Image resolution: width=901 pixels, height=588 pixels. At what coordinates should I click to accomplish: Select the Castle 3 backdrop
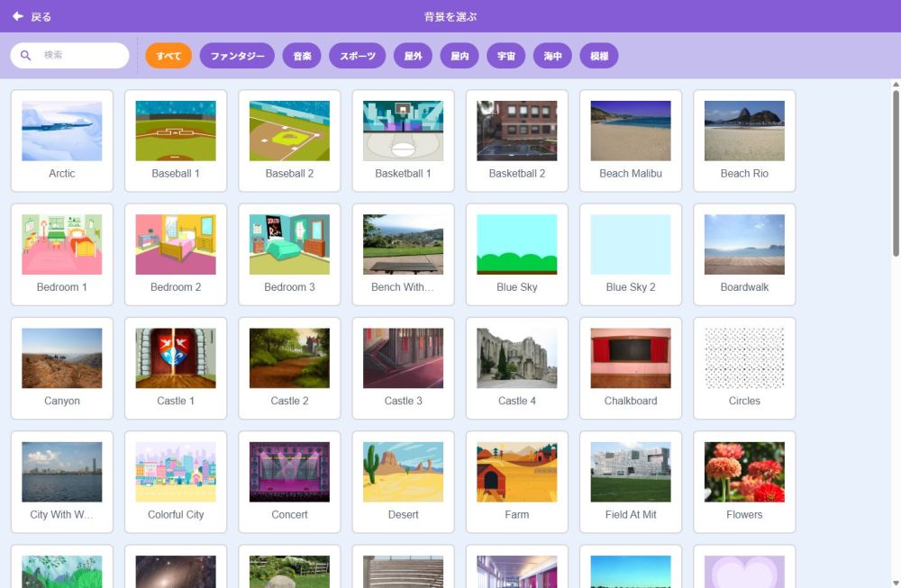(404, 368)
